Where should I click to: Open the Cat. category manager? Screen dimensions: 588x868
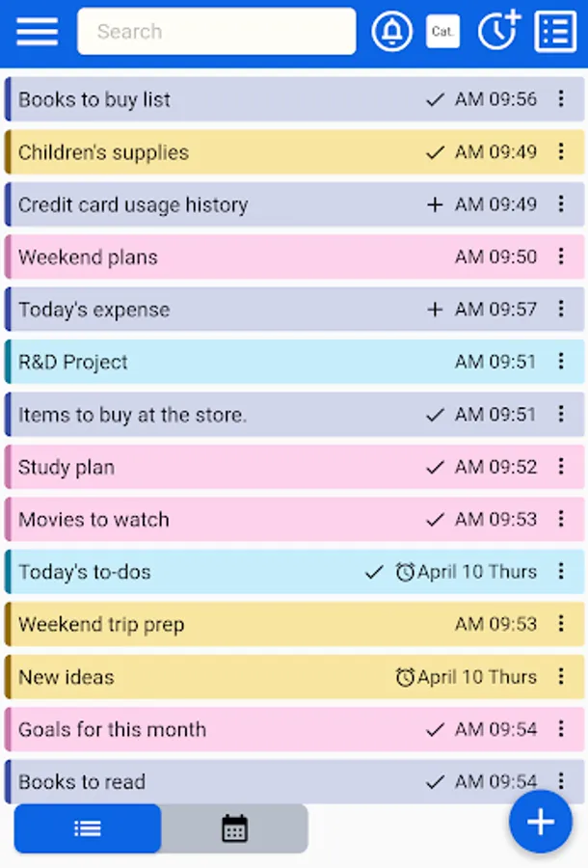coord(442,31)
